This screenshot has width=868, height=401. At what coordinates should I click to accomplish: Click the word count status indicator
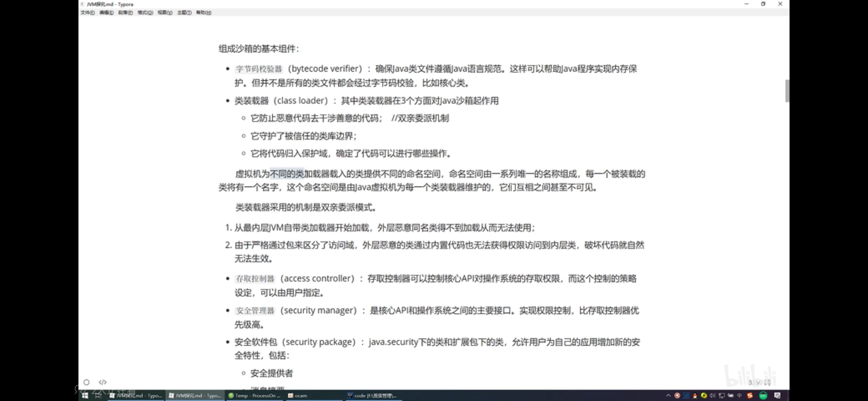[759, 382]
